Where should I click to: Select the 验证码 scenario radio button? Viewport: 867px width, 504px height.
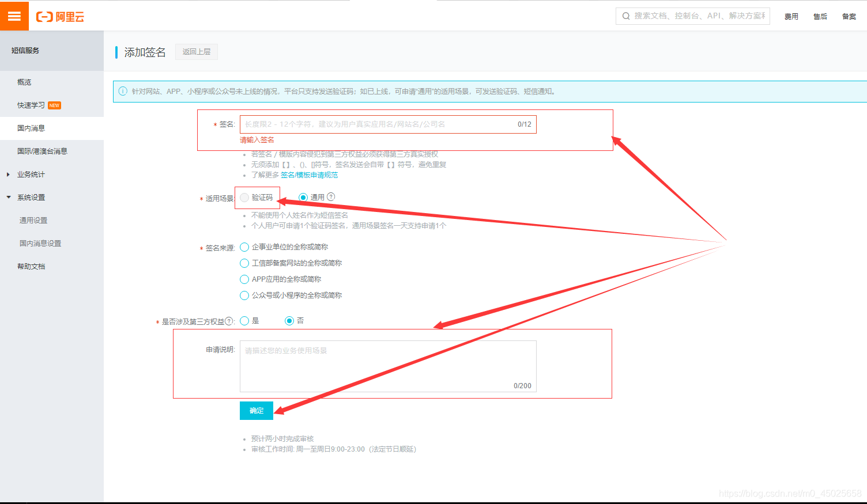244,198
